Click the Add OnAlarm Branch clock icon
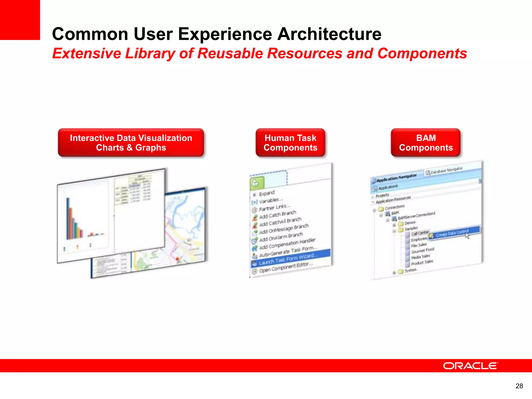The height and width of the screenshot is (399, 532). (255, 241)
